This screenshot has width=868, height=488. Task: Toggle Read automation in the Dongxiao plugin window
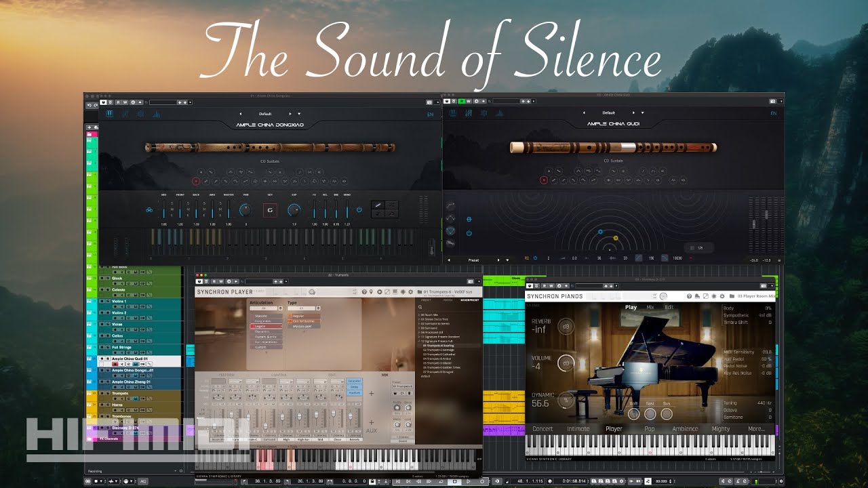tap(117, 102)
